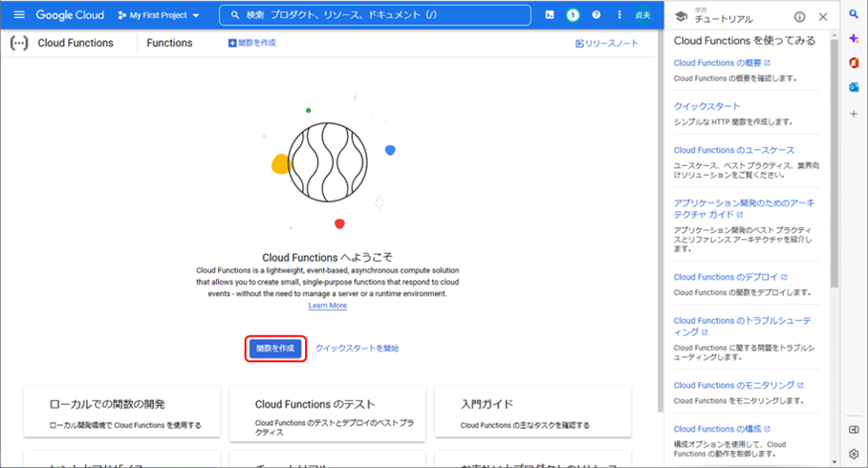The height and width of the screenshot is (468, 868).
Task: Click the search products and resources field
Action: point(375,15)
